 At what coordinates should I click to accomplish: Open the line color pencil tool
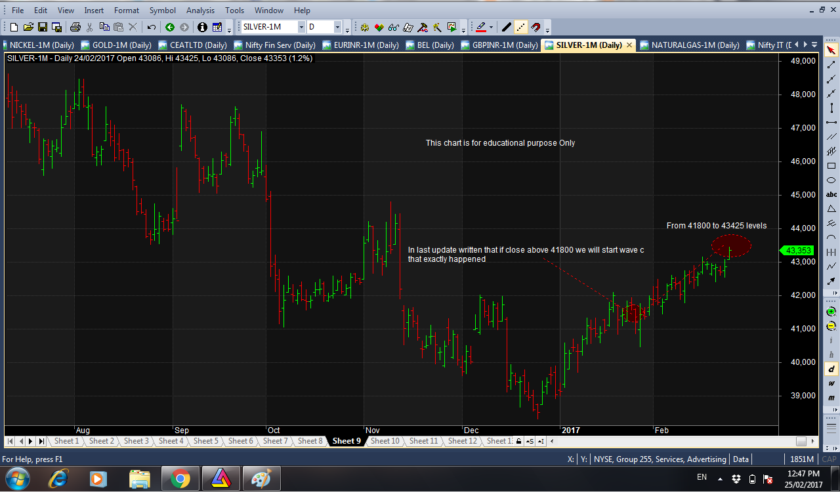pos(480,27)
